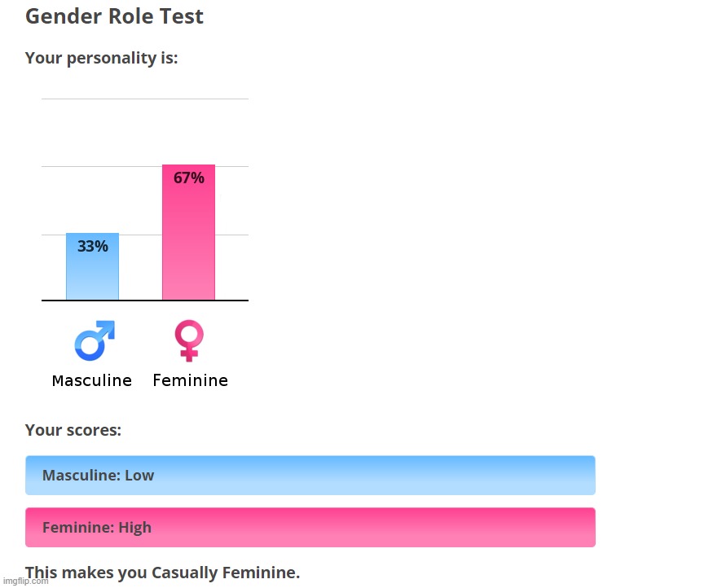This screenshot has height=588, width=722.
Task: Click the Masculine: Low score bar
Action: pyautogui.click(x=310, y=476)
